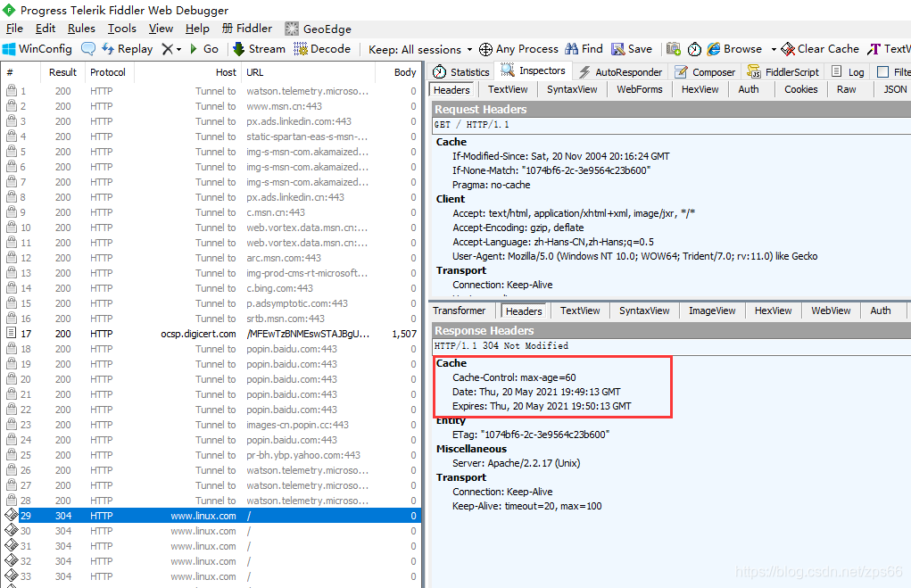Open the Browse dropdown arrow
This screenshot has width=911, height=588.
coord(774,49)
